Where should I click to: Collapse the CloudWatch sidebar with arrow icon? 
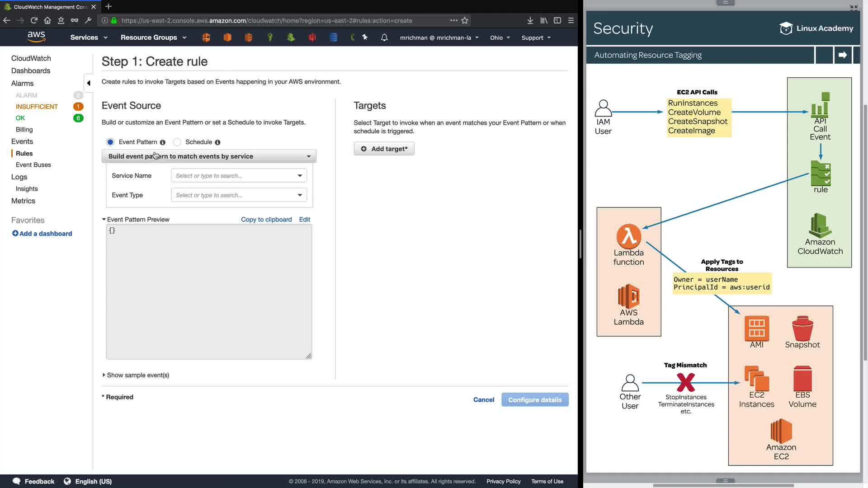pyautogui.click(x=89, y=83)
